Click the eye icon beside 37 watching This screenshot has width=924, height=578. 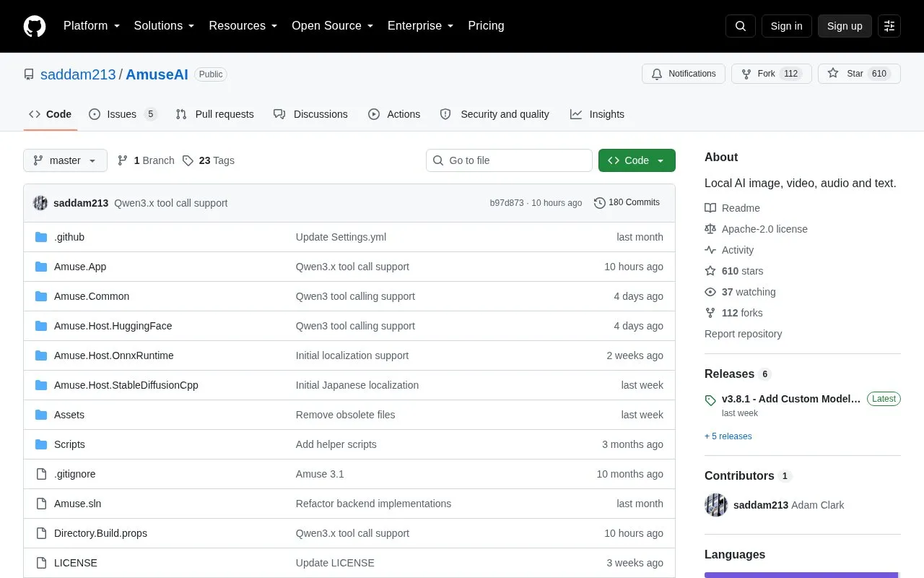click(x=710, y=292)
